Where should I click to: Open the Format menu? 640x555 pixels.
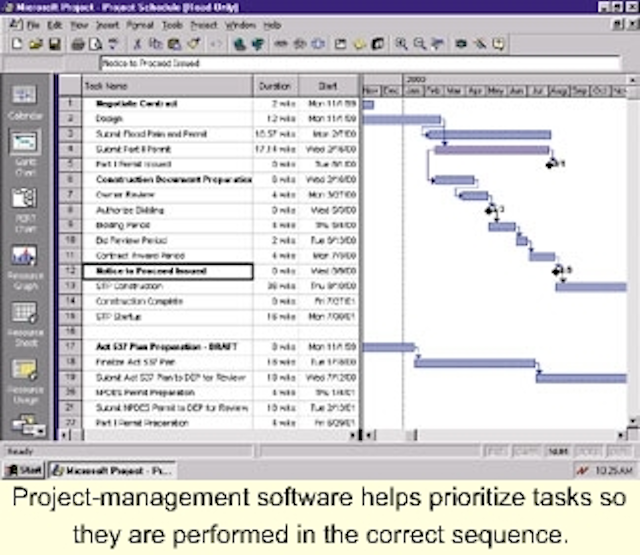[x=140, y=25]
